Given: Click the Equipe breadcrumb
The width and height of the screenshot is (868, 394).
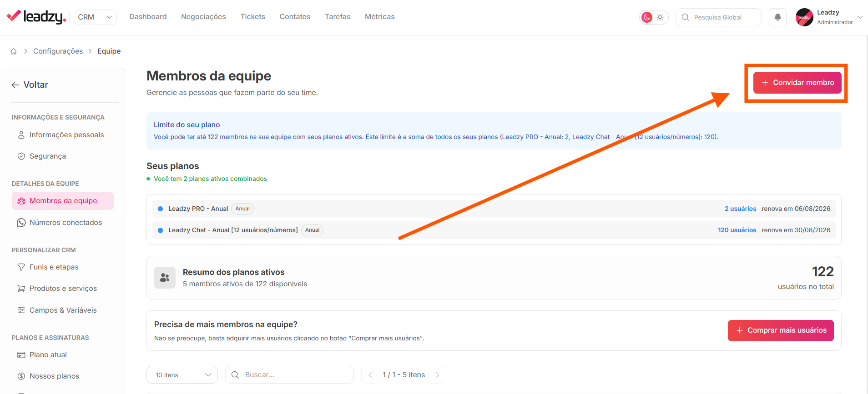Looking at the screenshot, I should pos(109,51).
